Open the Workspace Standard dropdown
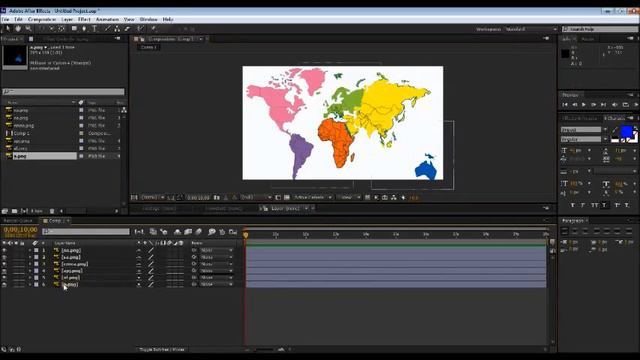 click(x=531, y=29)
